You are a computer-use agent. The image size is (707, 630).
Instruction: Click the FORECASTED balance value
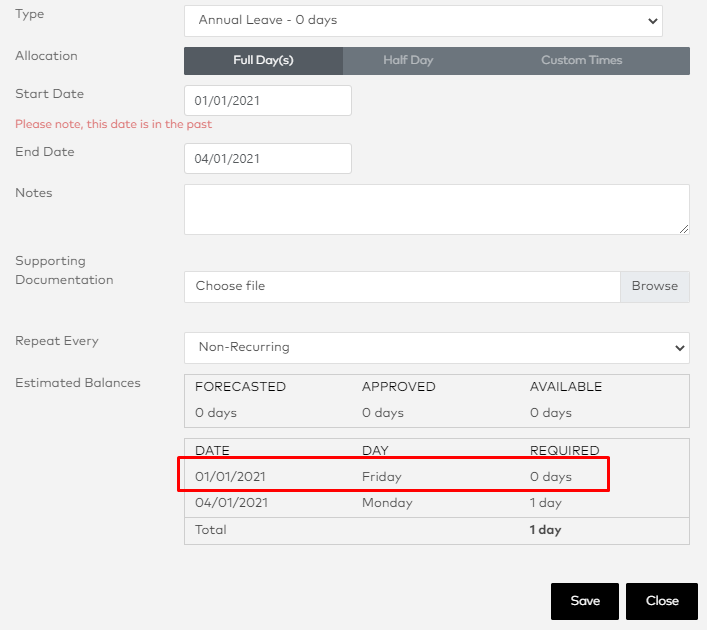(x=216, y=413)
